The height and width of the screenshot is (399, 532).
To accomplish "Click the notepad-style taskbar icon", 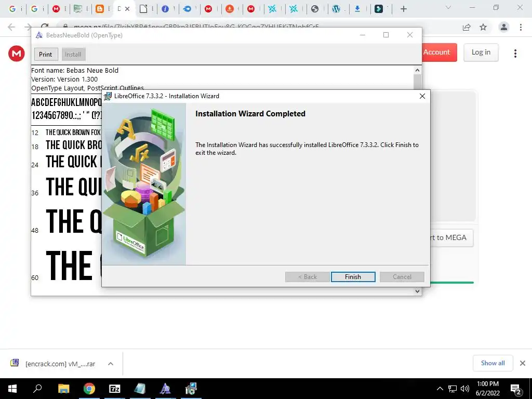I will point(140,389).
